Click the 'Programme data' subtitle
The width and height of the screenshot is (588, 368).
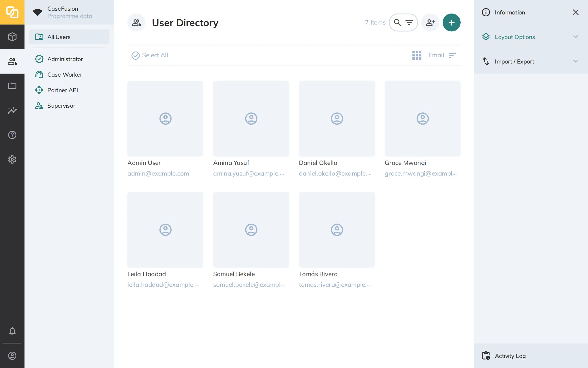[70, 16]
